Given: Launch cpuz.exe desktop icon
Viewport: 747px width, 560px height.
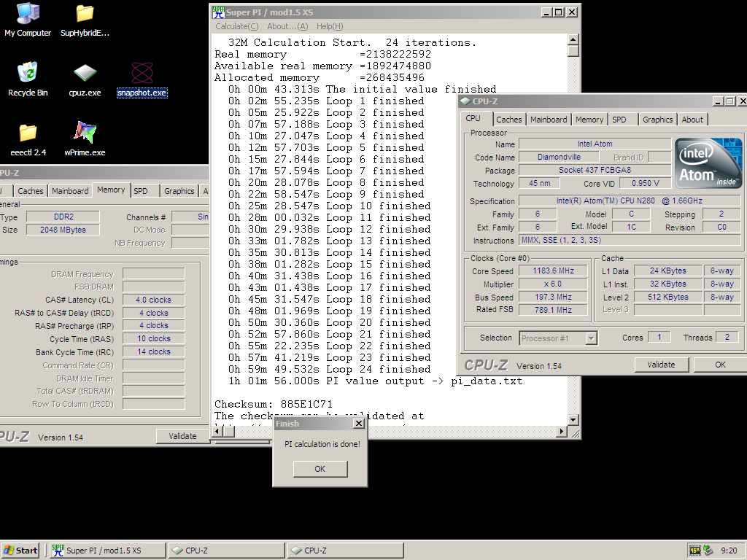Looking at the screenshot, I should (85, 79).
